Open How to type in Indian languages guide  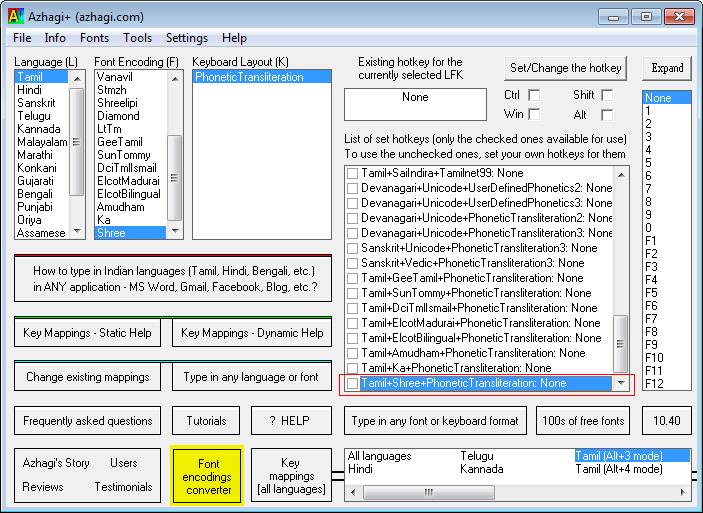click(x=173, y=279)
